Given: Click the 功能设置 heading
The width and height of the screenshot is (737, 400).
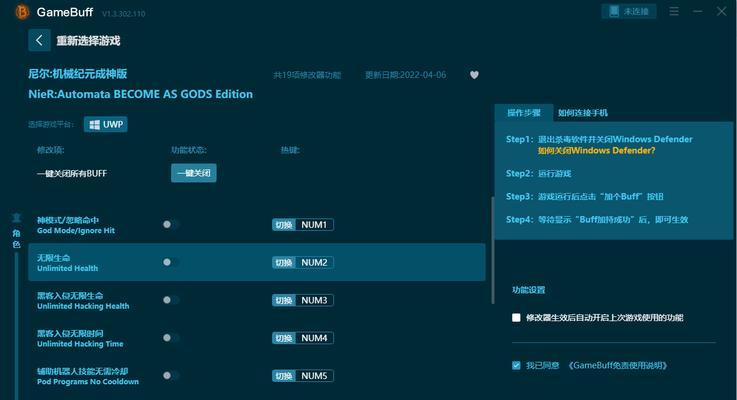Looking at the screenshot, I should [528, 290].
